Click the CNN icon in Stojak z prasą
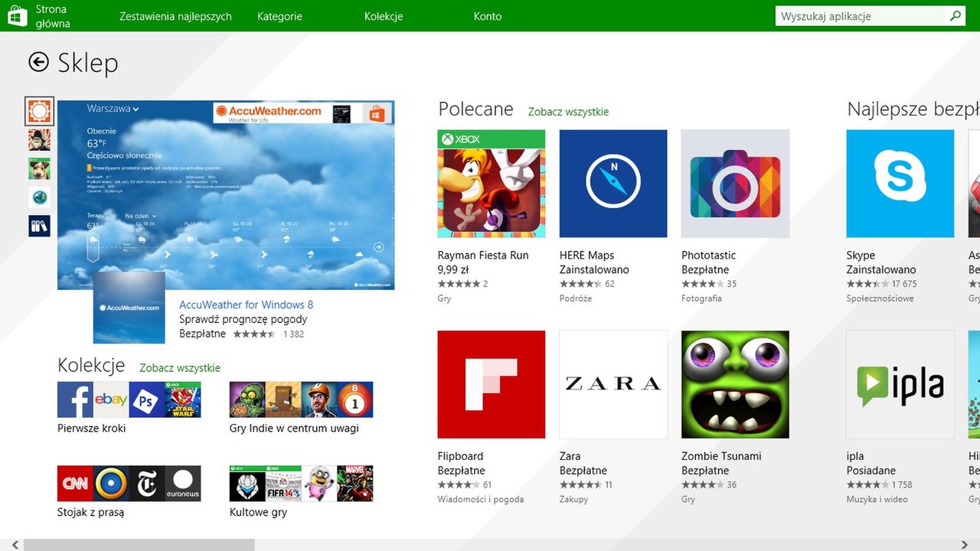Image resolution: width=980 pixels, height=551 pixels. pos(75,484)
